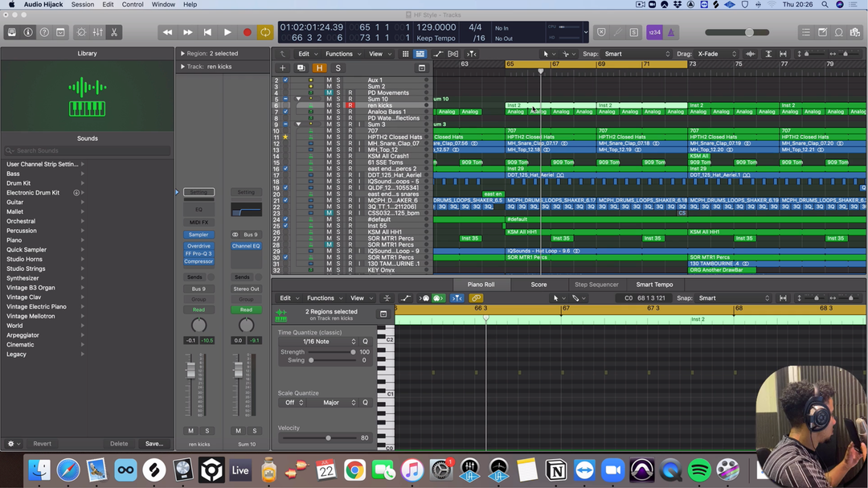Viewport: 868px width, 488px height.
Task: Click the Channel EQ plugin slot
Action: (x=246, y=246)
